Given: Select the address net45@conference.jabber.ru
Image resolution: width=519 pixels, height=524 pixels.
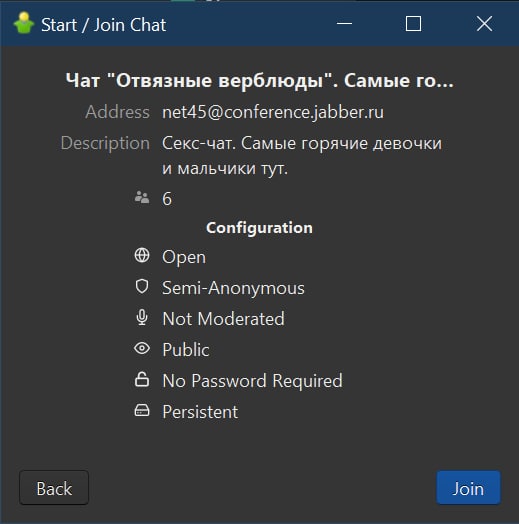Looking at the screenshot, I should (273, 112).
